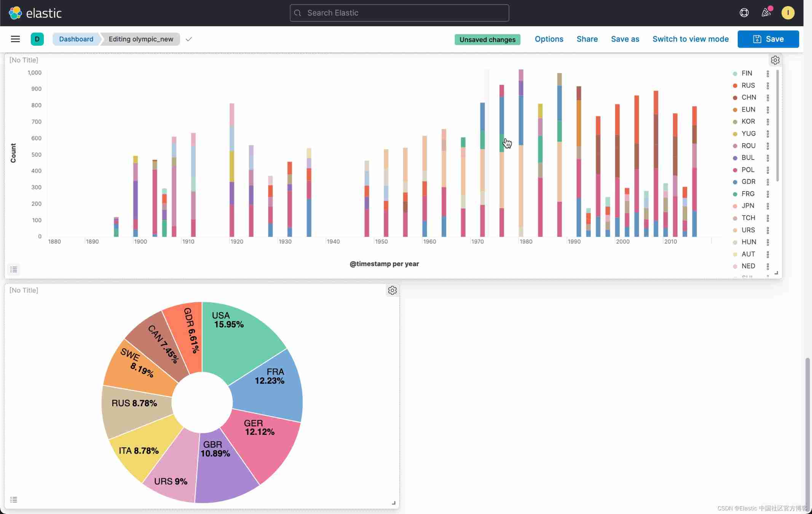
Task: Open the user avatar menu
Action: point(788,13)
